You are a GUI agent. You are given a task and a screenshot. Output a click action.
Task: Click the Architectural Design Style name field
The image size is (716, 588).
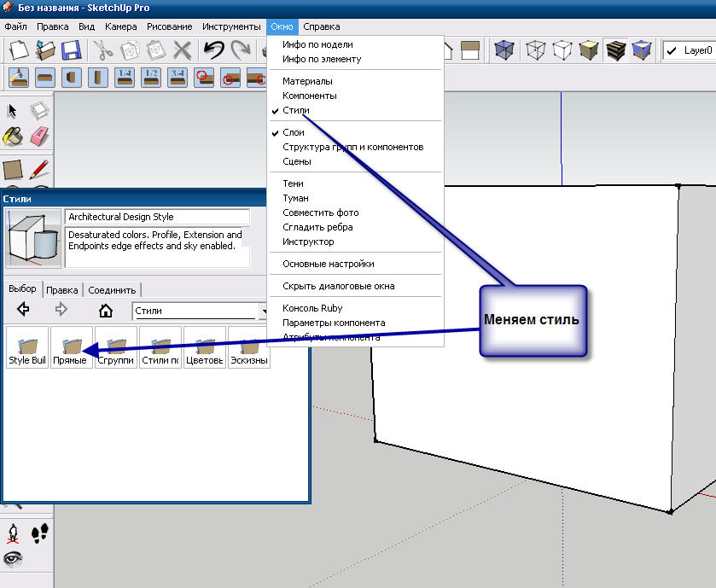(157, 217)
